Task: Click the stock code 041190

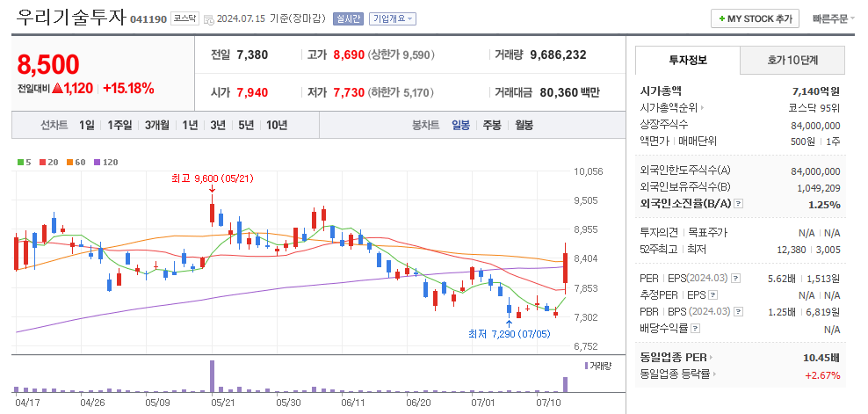Action: pyautogui.click(x=148, y=20)
